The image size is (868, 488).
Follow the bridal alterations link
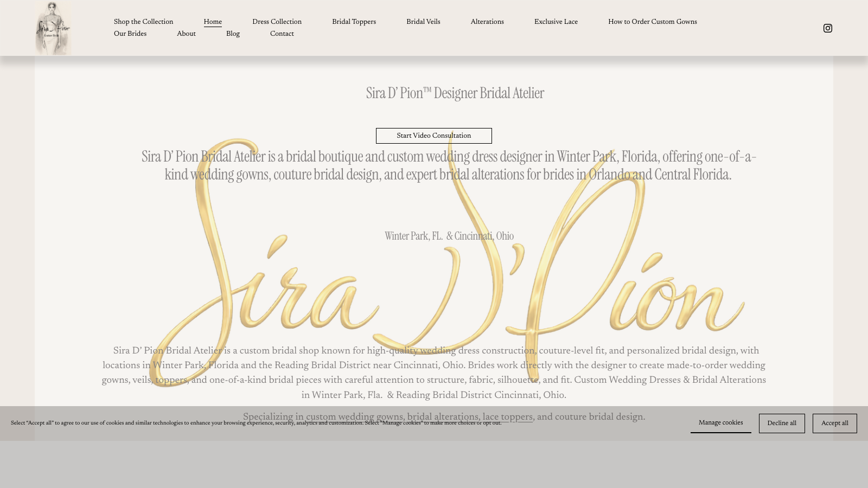443,418
